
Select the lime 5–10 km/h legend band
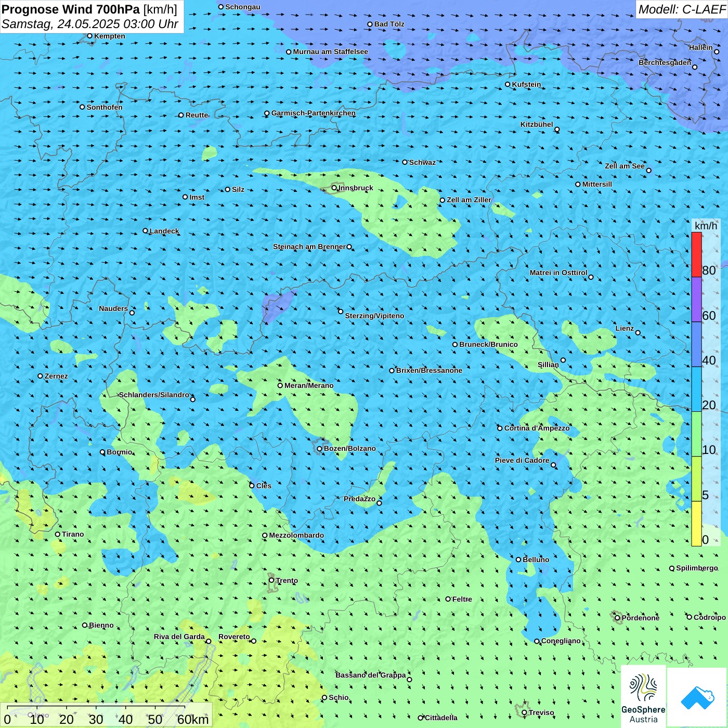point(696,479)
